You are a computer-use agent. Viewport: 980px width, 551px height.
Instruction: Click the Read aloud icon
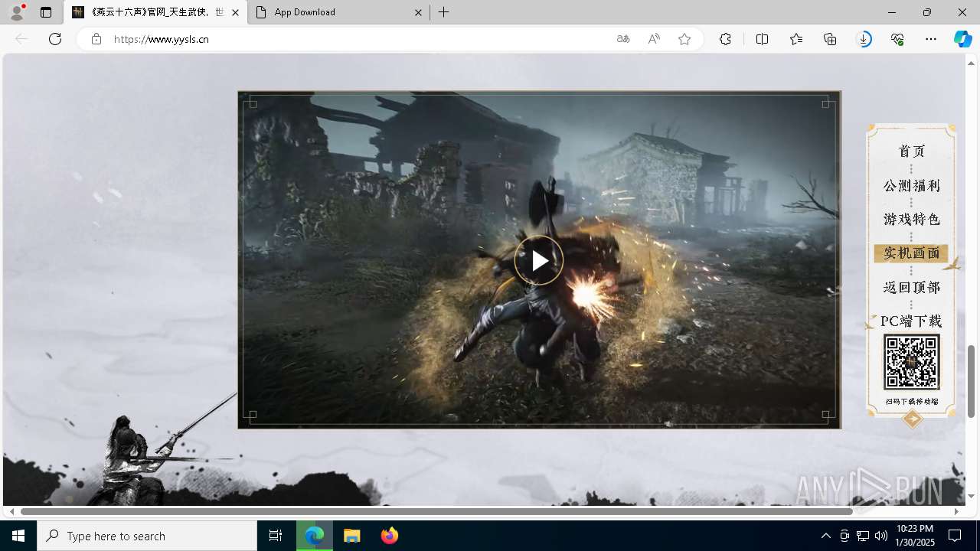[x=654, y=39]
